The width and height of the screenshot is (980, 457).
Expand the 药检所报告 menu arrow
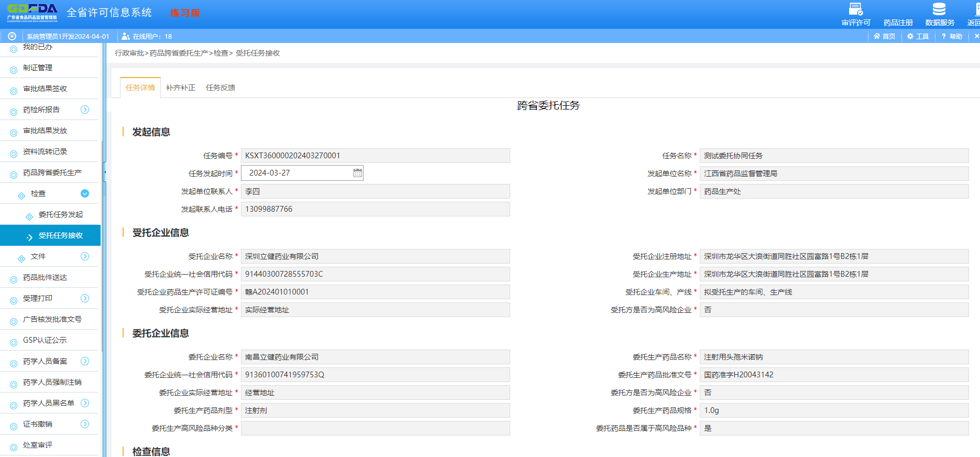(x=85, y=110)
